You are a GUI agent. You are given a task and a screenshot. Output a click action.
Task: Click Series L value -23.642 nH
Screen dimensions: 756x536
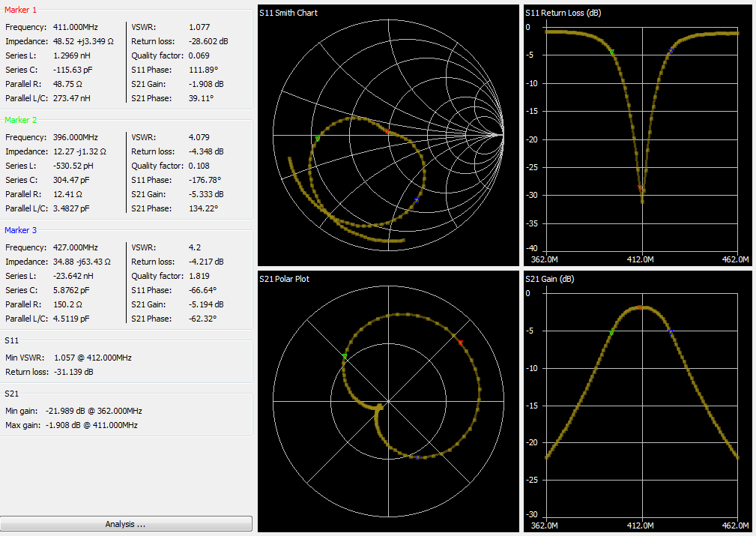tap(73, 275)
